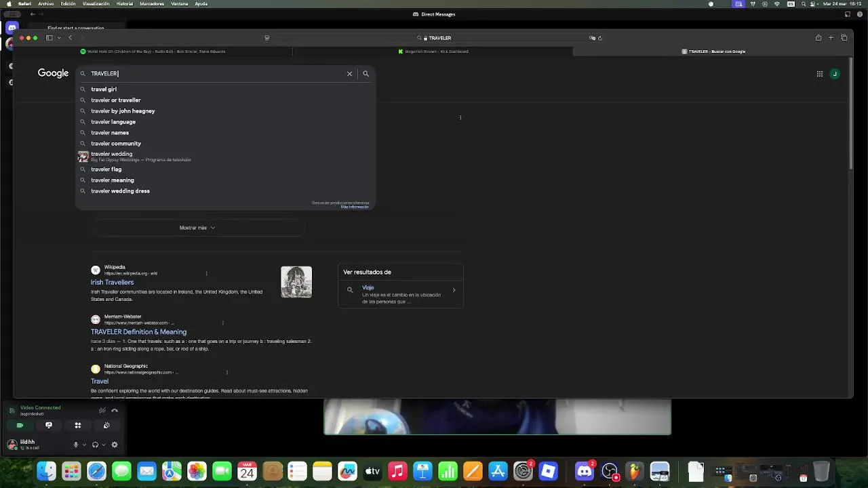The image size is (868, 488).
Task: Open the Ayuda menu
Action: (x=201, y=3)
